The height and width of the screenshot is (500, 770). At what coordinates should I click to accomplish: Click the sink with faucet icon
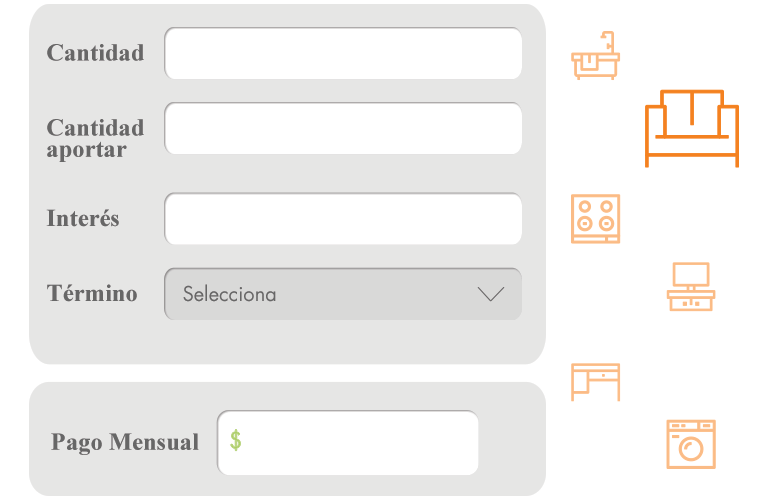tap(595, 56)
